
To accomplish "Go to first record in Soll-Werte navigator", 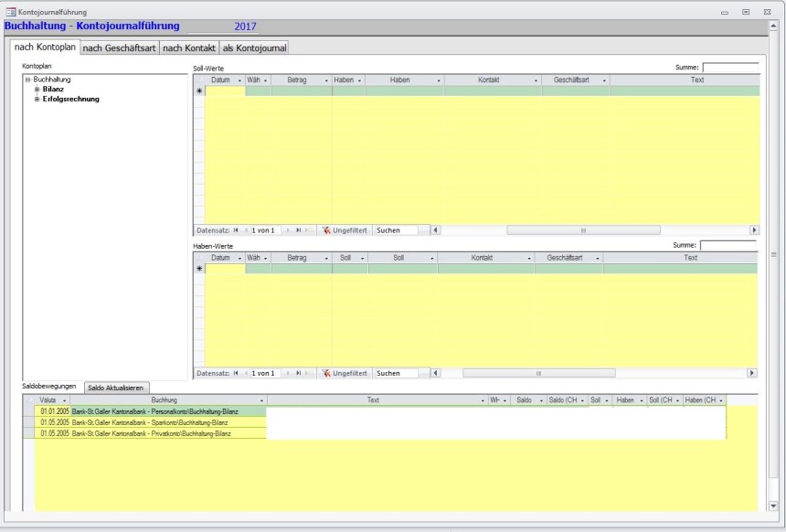I will point(236,230).
